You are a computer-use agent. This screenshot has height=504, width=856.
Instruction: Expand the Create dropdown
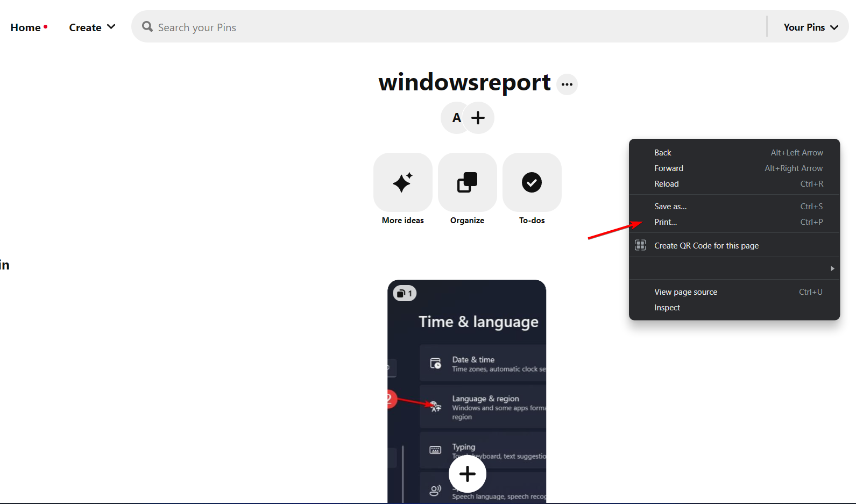coord(92,27)
